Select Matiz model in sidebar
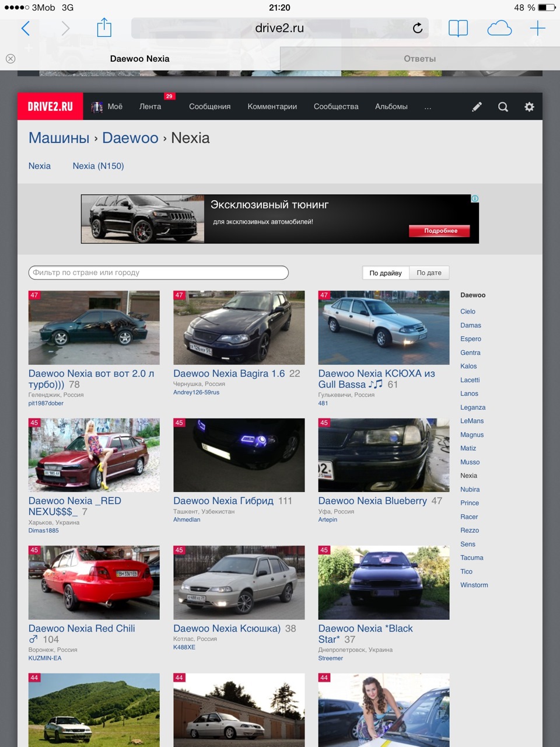This screenshot has height=747, width=560. coord(468,448)
